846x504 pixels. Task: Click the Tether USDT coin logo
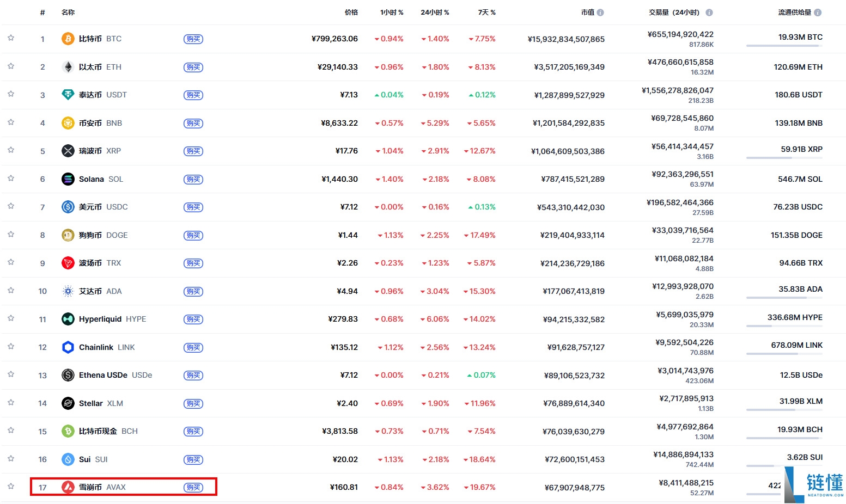[x=68, y=95]
